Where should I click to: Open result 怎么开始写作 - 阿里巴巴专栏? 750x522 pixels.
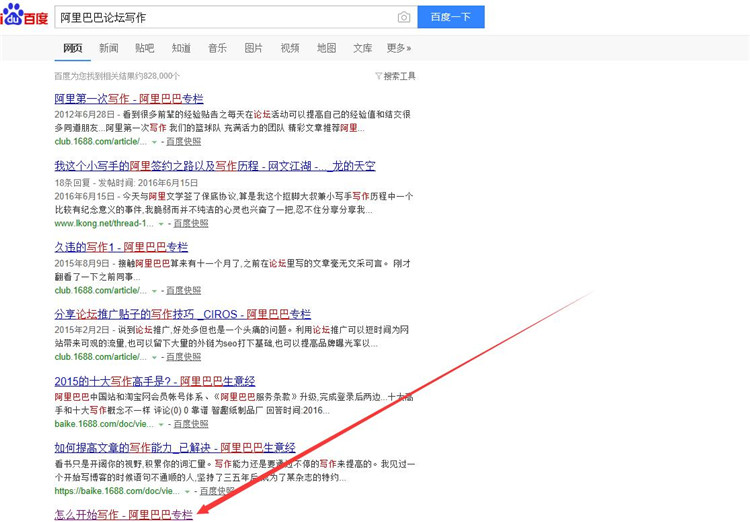(123, 514)
